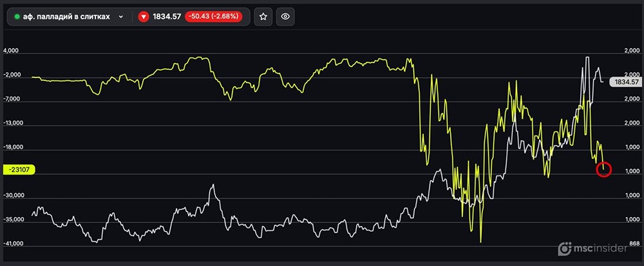644x266 pixels.
Task: Click the -7,000 left-axis label
Action: tap(11, 99)
